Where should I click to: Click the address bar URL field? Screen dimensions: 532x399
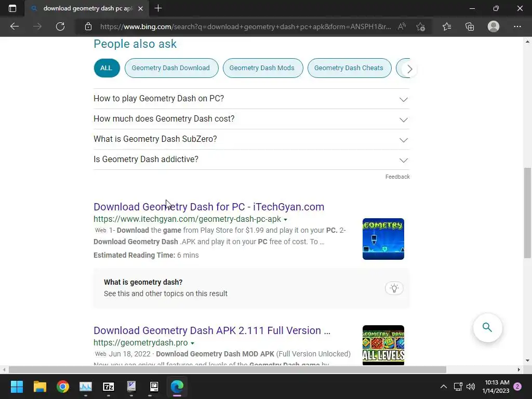(x=245, y=26)
